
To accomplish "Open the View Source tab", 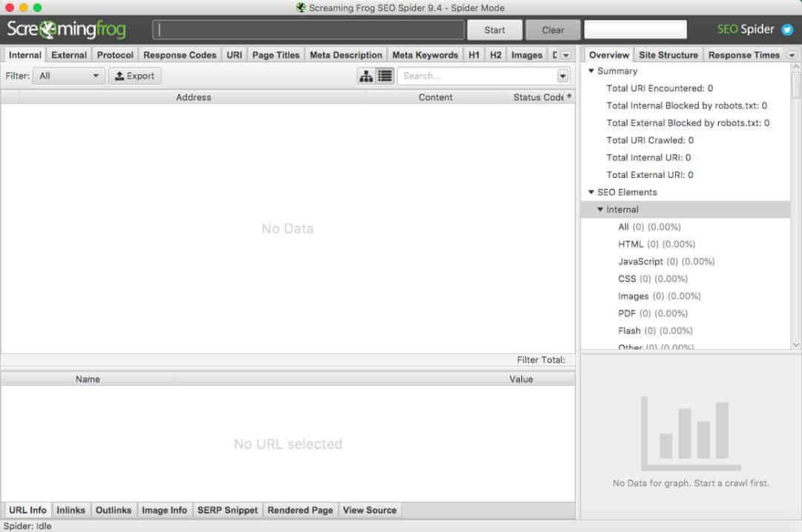I will [x=370, y=510].
